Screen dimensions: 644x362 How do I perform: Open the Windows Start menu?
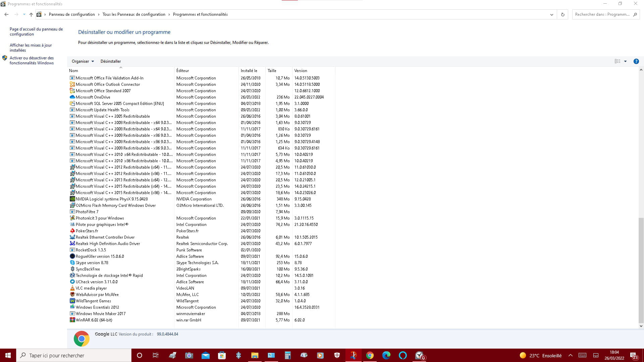8,355
